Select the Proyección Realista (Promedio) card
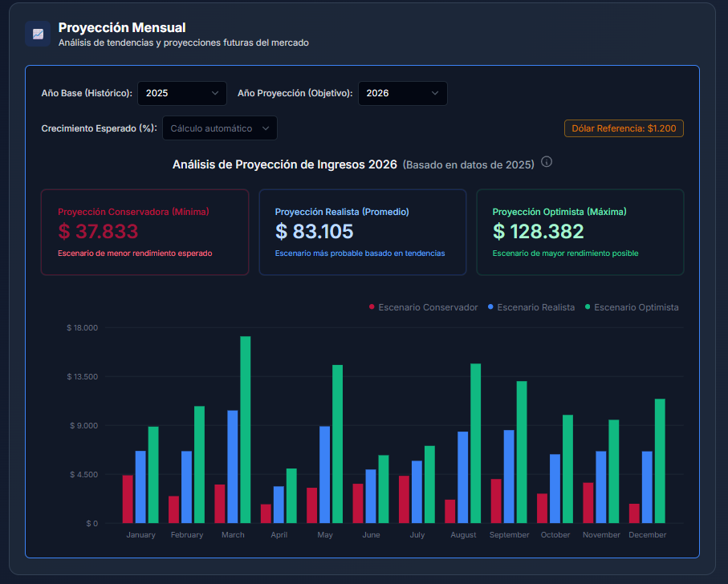The image size is (728, 584). coord(363,232)
